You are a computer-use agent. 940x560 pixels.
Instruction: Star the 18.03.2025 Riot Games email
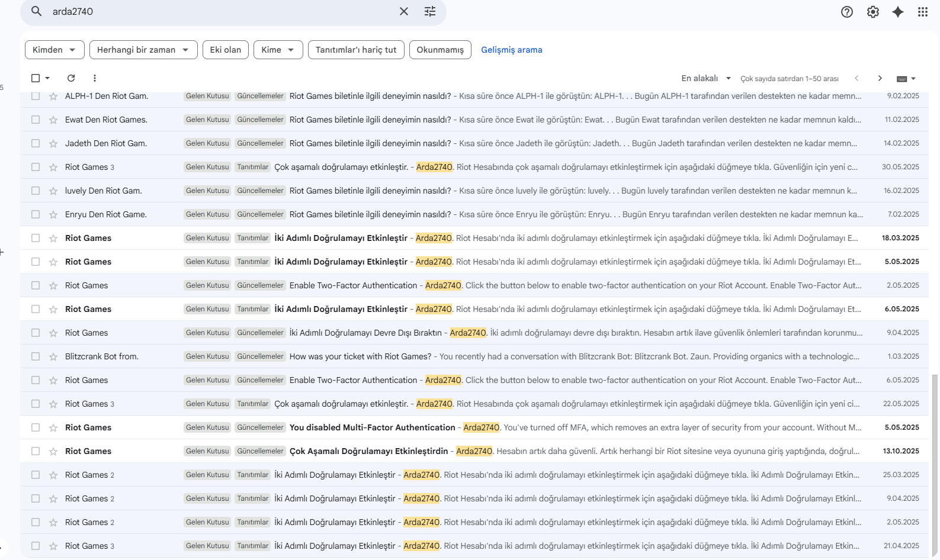pos(53,238)
